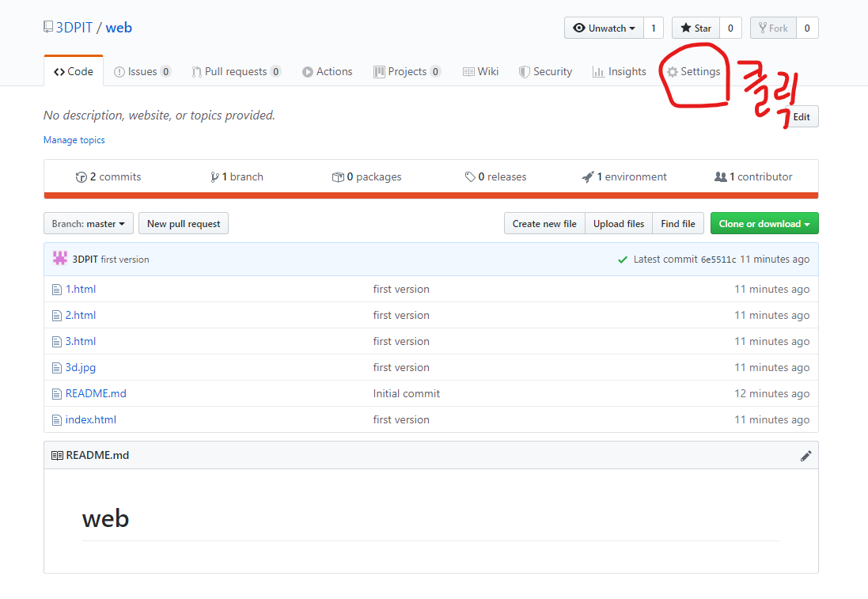Open the 1.html file
Screen dimensions: 868x599
(81, 289)
